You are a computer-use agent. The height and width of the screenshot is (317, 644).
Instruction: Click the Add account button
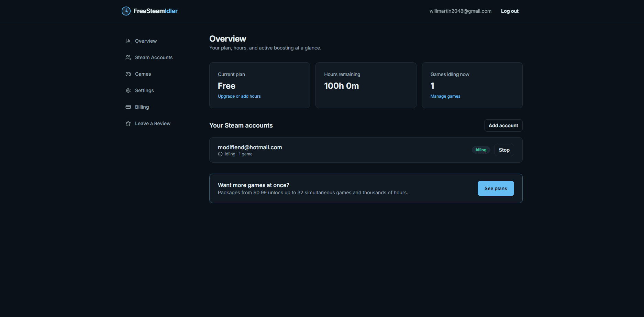coord(503,125)
